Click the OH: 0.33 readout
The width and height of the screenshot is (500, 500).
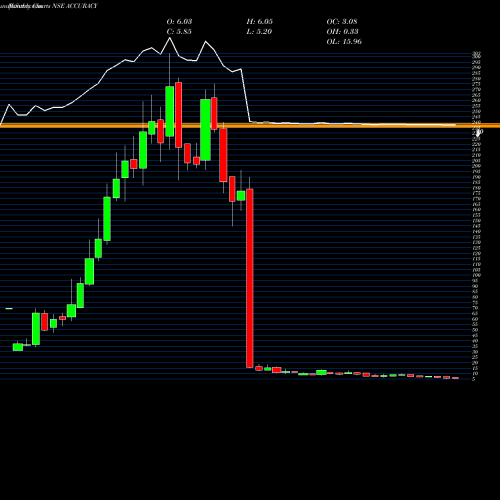[x=343, y=31]
